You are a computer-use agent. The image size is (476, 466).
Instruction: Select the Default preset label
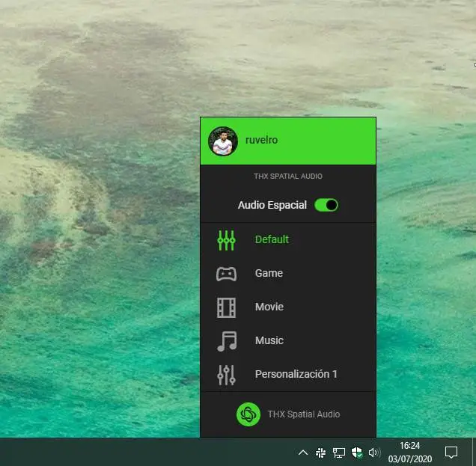[272, 239]
